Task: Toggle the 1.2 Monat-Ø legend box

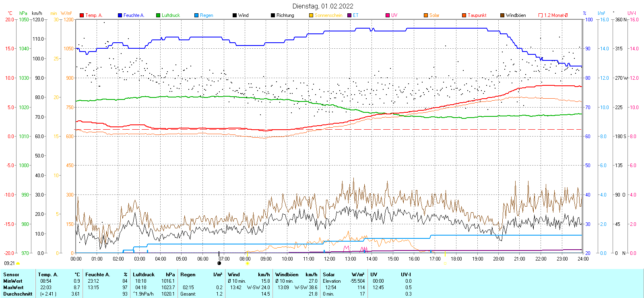Action: click(541, 15)
